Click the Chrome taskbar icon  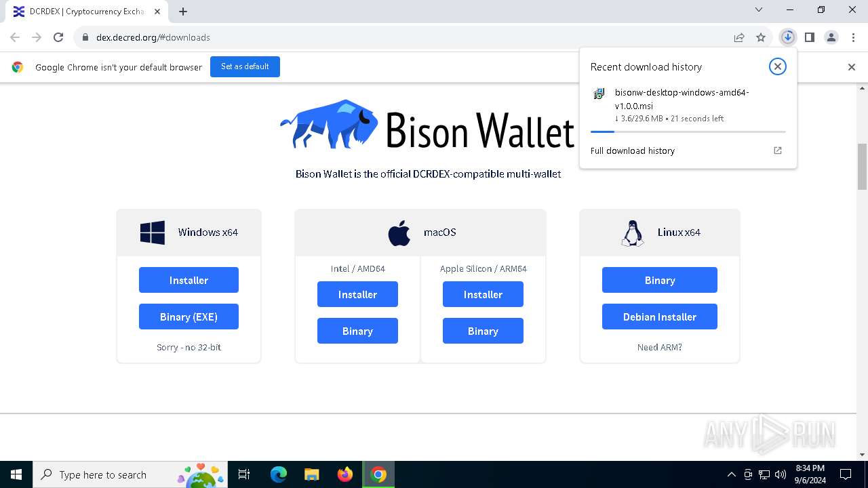click(x=378, y=474)
